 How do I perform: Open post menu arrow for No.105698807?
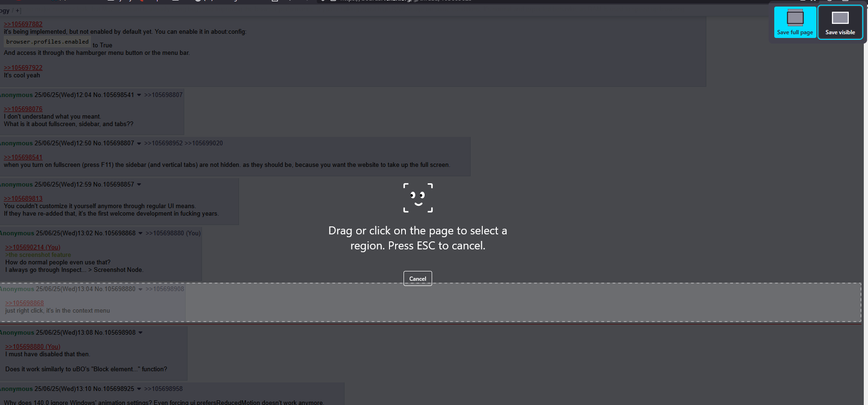[x=139, y=143]
